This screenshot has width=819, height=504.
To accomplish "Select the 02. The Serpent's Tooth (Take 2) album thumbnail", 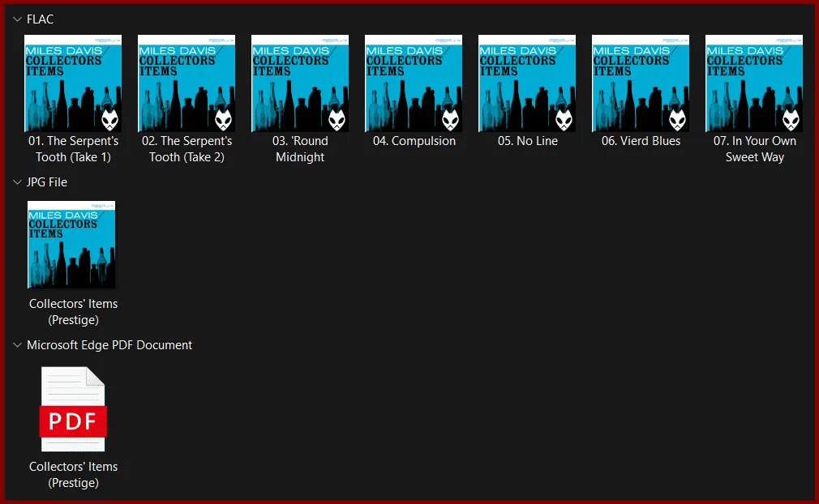I will (187, 83).
